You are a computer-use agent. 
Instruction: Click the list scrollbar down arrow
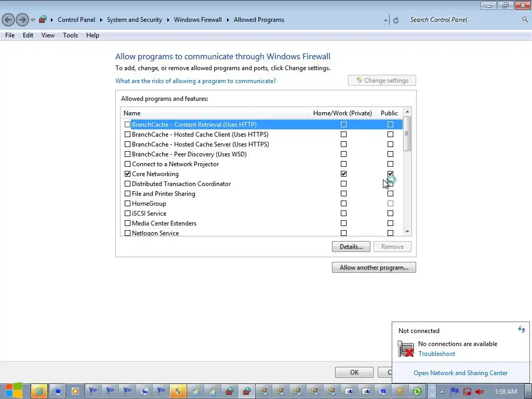[x=407, y=232]
